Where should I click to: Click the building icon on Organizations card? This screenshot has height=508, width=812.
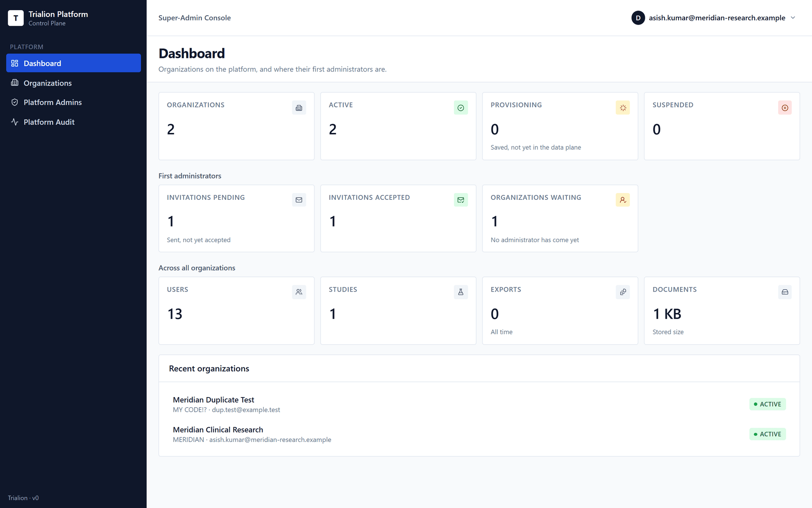(299, 108)
